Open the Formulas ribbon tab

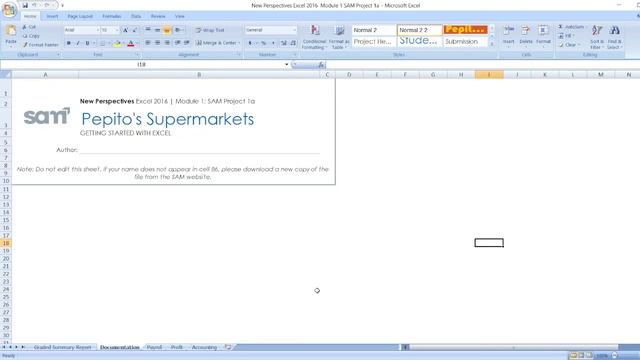[x=111, y=16]
